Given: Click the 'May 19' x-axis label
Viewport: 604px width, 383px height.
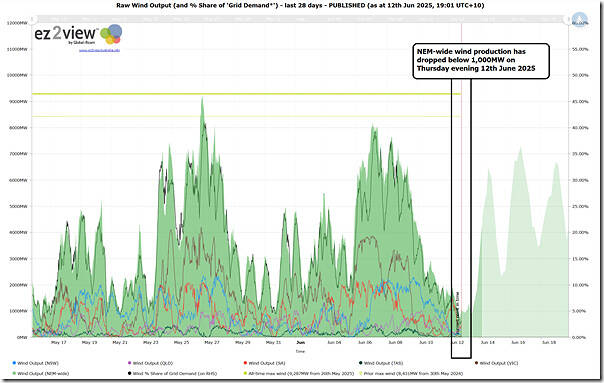Looking at the screenshot, I should pyautogui.click(x=89, y=342).
